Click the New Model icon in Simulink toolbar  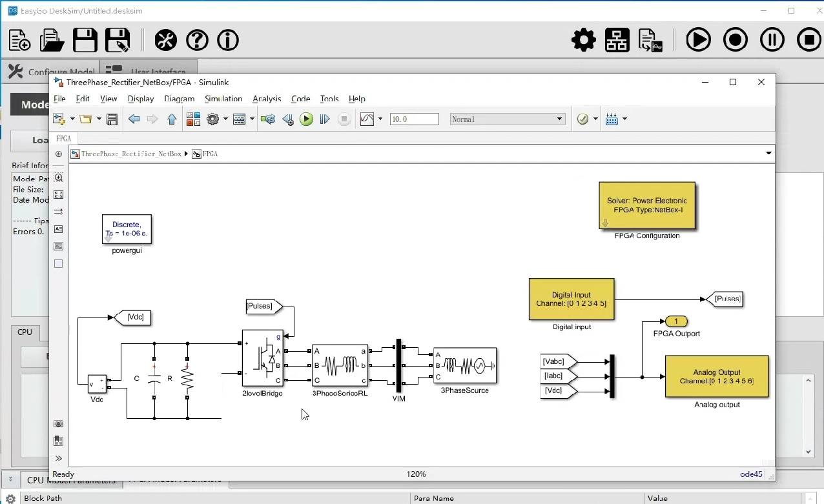point(59,119)
